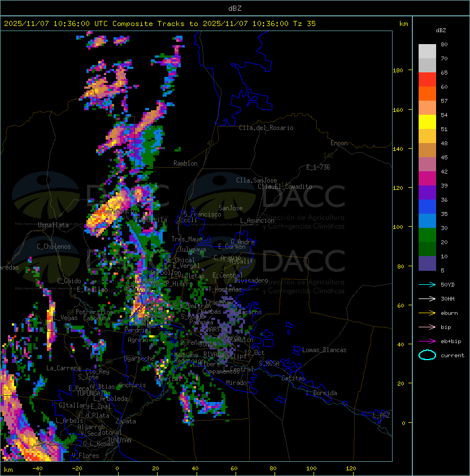
Task: Click the bip pink arrow legend icon
Action: 427,327
